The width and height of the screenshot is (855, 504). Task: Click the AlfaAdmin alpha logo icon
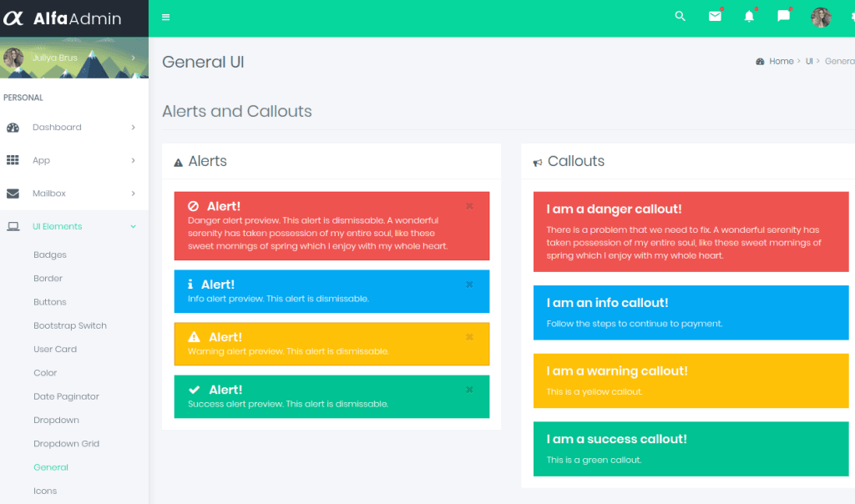click(13, 18)
